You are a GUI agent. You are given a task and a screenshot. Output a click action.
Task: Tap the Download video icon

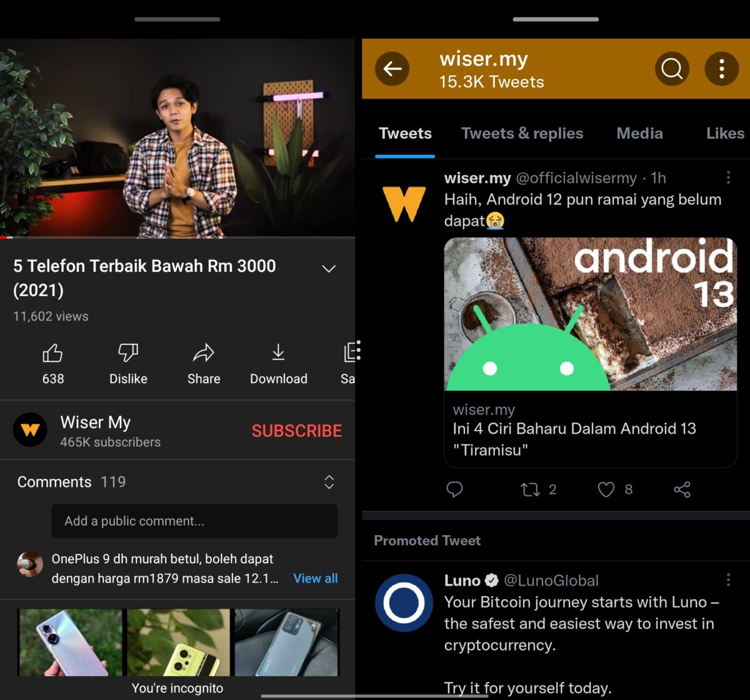click(x=279, y=354)
